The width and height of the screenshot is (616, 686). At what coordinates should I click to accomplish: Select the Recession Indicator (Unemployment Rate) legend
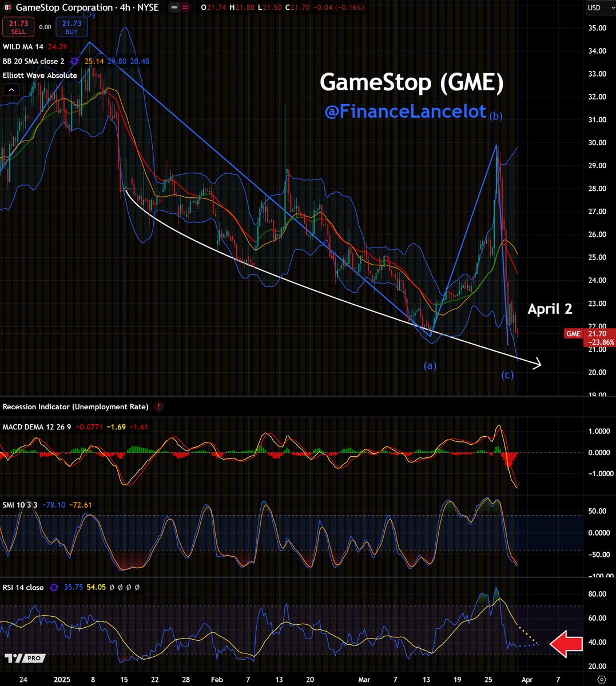click(x=75, y=407)
